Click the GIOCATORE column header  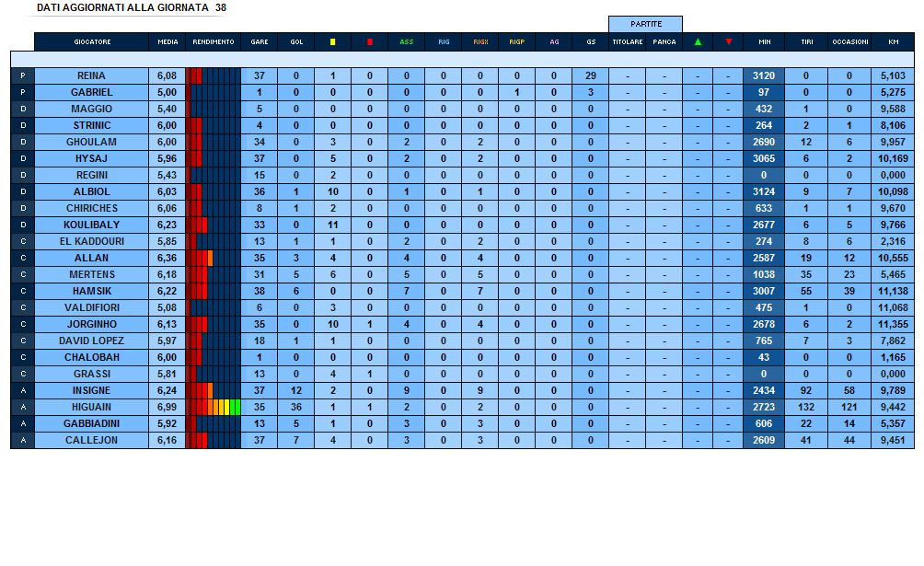(92, 41)
